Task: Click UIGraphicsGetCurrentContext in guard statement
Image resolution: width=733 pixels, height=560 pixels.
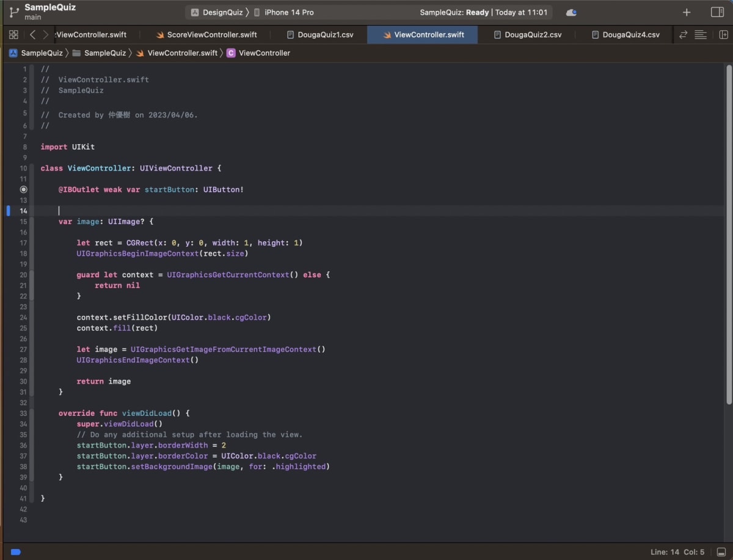Action: pyautogui.click(x=228, y=275)
